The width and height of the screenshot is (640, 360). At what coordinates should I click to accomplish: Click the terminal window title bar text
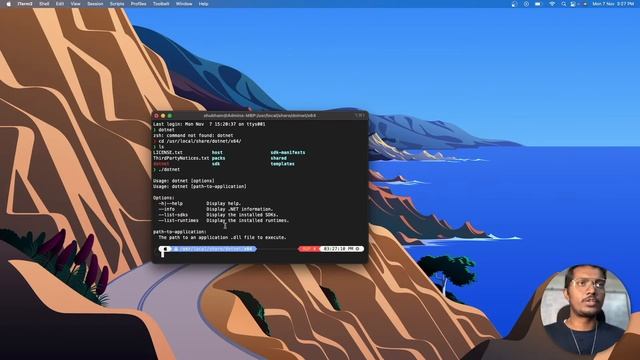click(260, 116)
